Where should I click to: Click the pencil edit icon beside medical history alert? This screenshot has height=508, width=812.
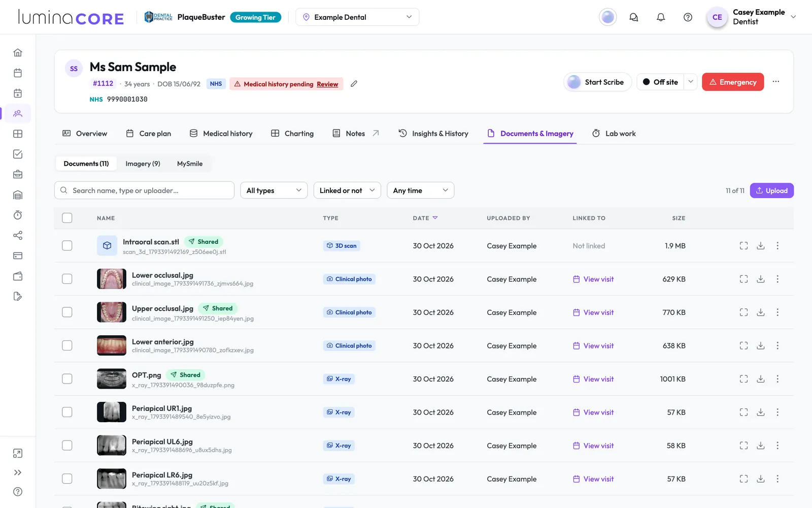[354, 84]
